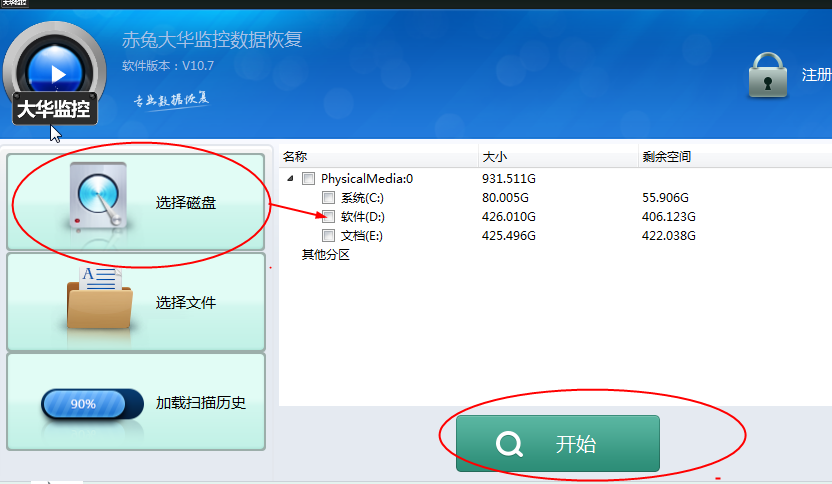
Task: Click the 剩余空间 column header
Action: 735,157
